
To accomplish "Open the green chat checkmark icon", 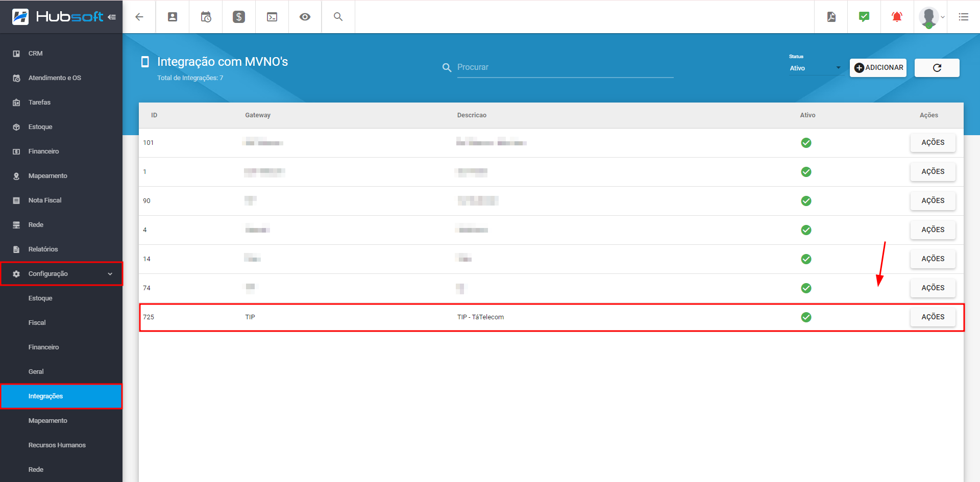I will pos(864,17).
